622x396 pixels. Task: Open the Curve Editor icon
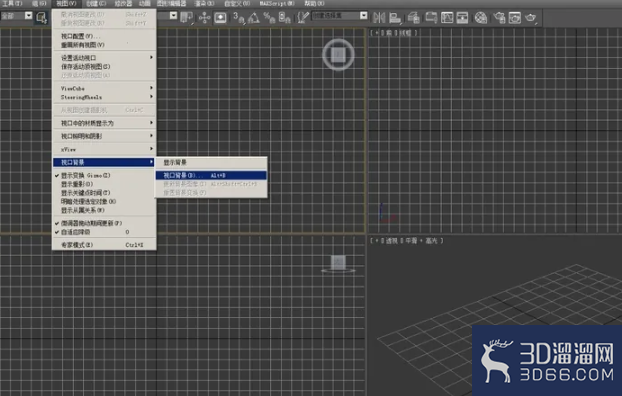pyautogui.click(x=447, y=17)
